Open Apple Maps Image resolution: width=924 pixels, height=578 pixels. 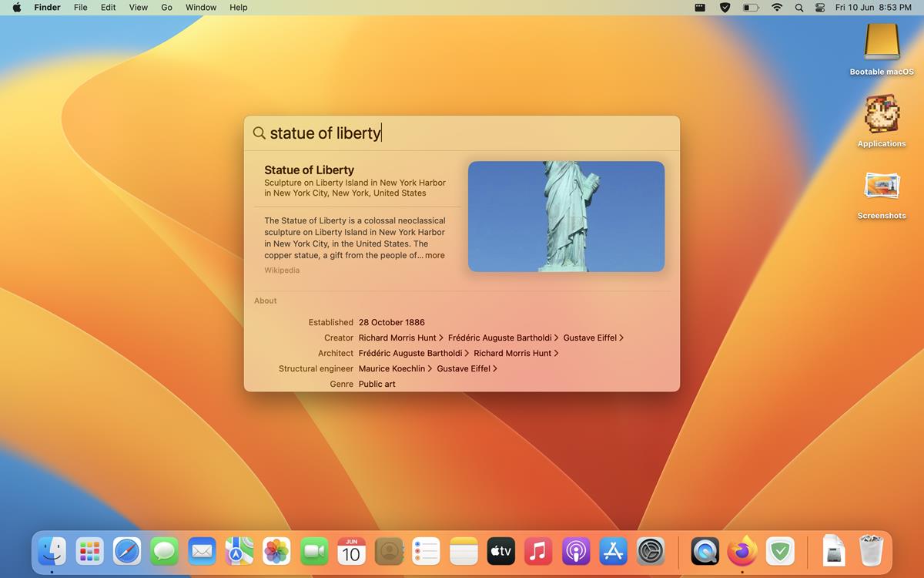click(239, 551)
